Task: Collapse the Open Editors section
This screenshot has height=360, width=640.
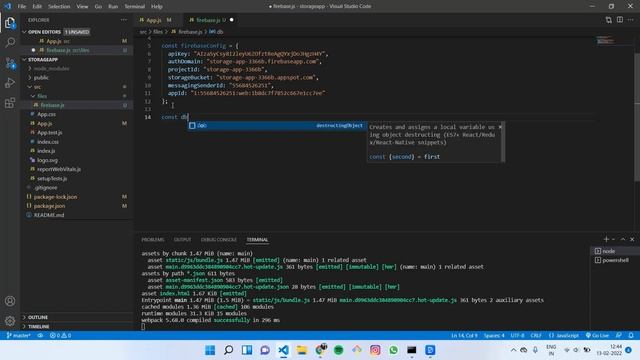Action: pos(25,32)
